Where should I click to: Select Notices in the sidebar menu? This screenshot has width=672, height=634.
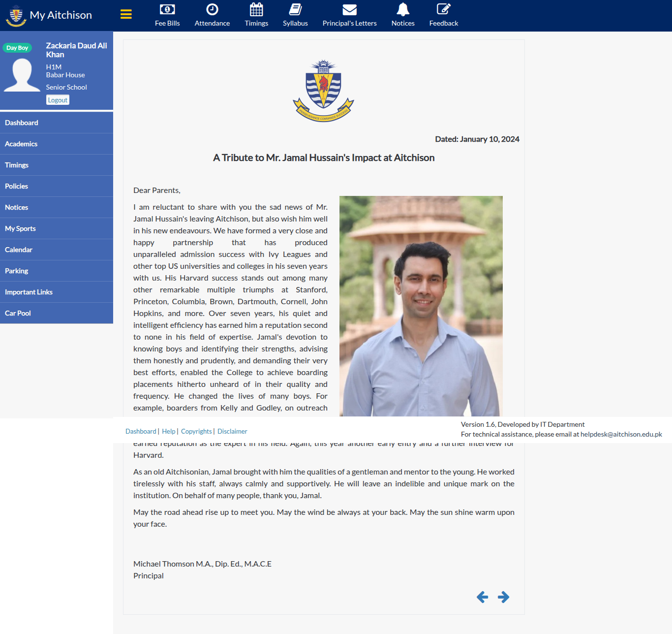click(x=57, y=207)
